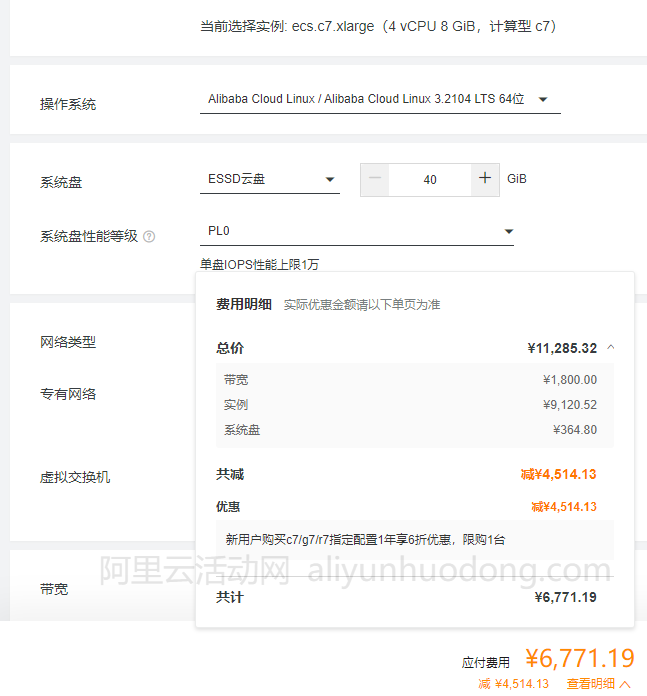
Task: Click the 共计 ¥6,771.19 row
Action: [406, 597]
